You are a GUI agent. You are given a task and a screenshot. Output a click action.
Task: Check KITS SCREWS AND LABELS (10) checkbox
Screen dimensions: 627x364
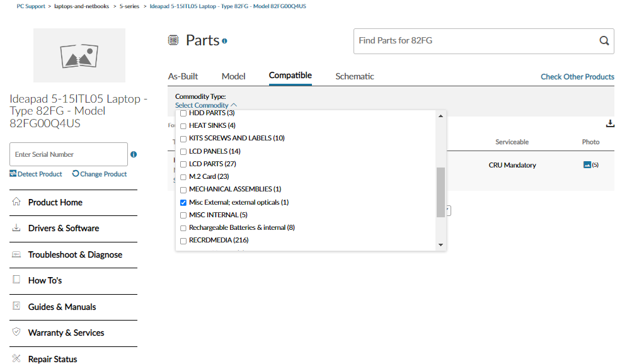183,139
